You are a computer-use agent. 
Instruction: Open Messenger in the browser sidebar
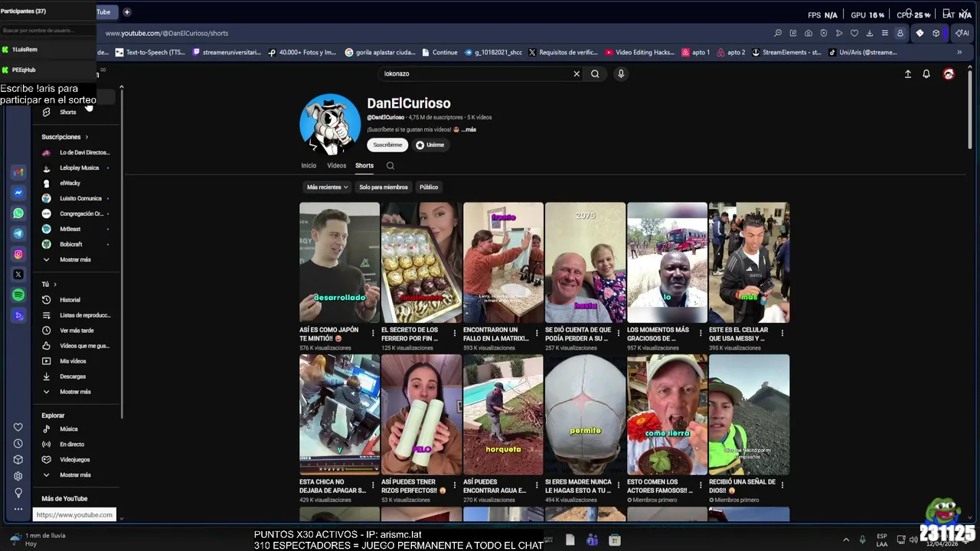(x=18, y=193)
